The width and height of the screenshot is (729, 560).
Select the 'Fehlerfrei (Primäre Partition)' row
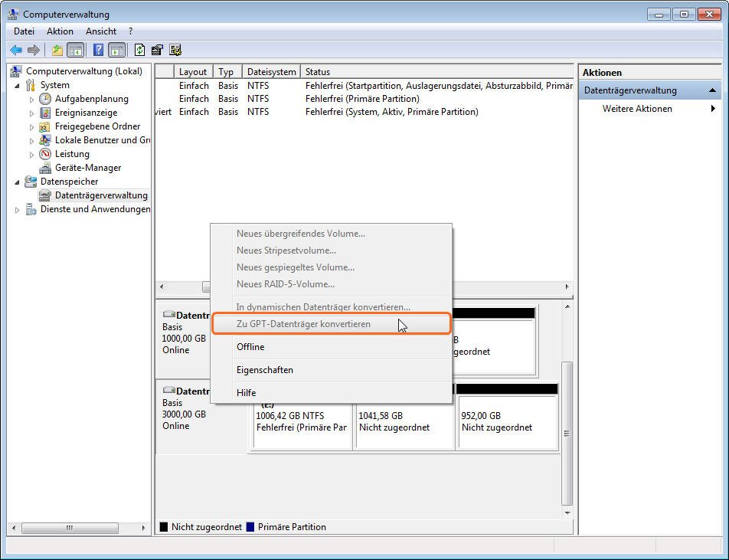click(x=362, y=99)
